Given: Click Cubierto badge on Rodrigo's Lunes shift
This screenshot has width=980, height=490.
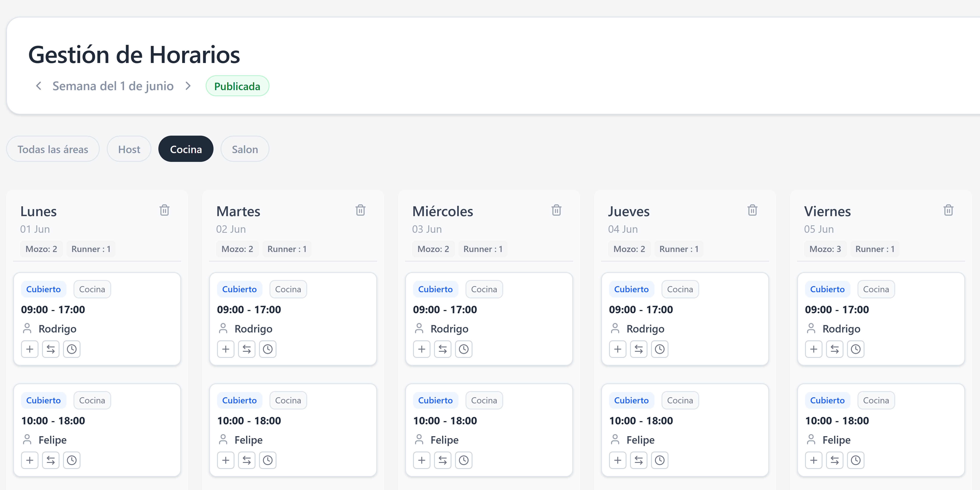Looking at the screenshot, I should [x=43, y=289].
